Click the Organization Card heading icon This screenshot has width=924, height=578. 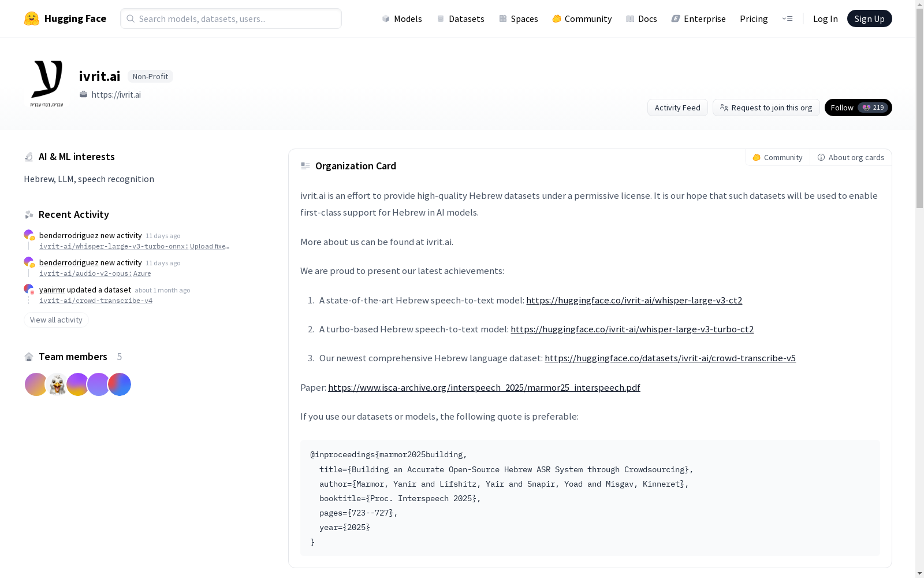(305, 166)
